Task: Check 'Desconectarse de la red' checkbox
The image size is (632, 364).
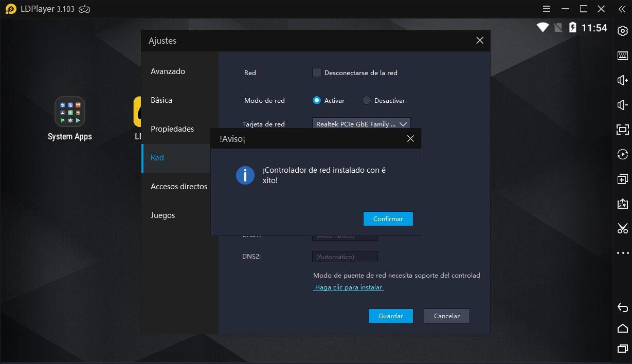Action: 317,73
